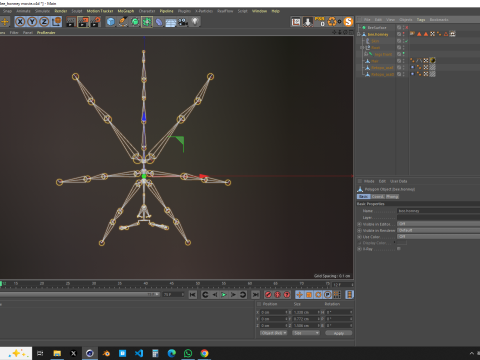Screen dimensions: 480x360
Task: Expand the joint object tree node
Action: [366, 54]
